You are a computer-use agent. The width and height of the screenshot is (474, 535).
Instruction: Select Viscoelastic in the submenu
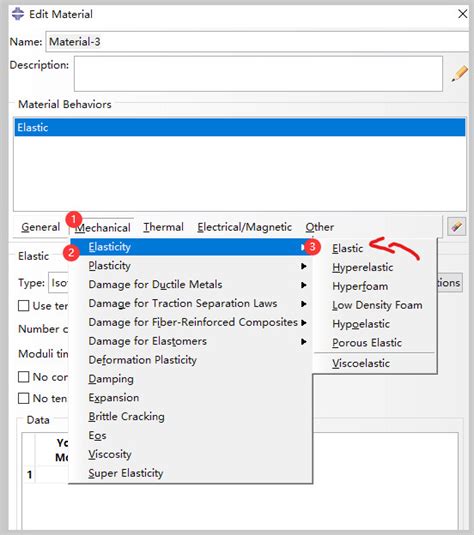(x=361, y=363)
